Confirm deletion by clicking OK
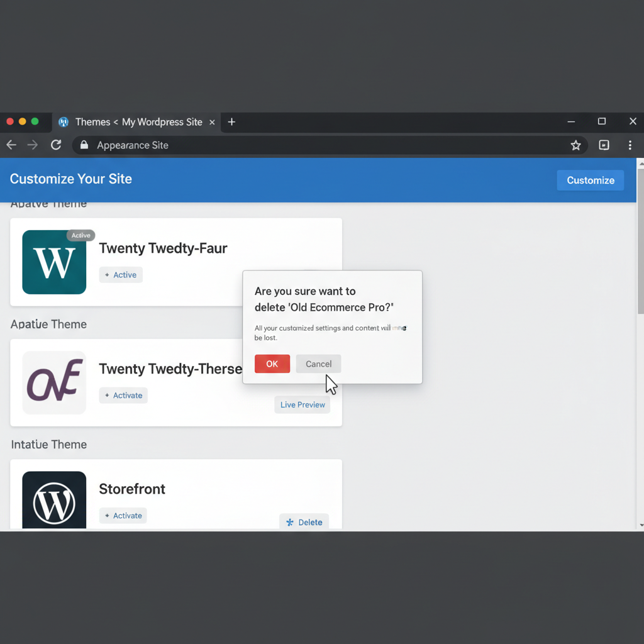This screenshot has width=644, height=644. click(x=272, y=364)
